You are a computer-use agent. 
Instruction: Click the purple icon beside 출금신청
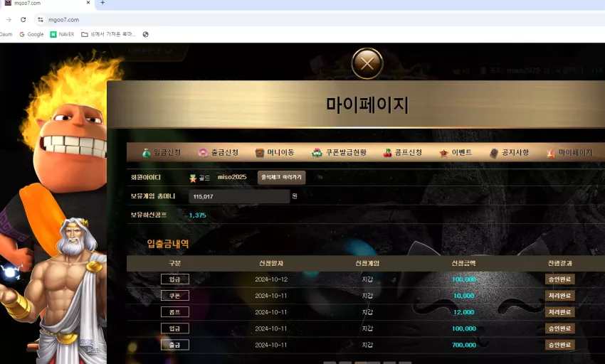(x=203, y=153)
